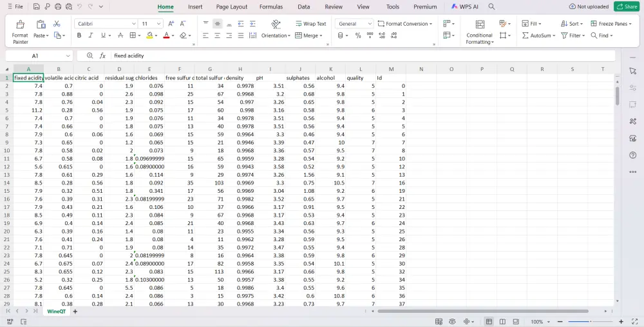The width and height of the screenshot is (644, 327).
Task: Toggle Normal view in status bar
Action: (x=489, y=322)
